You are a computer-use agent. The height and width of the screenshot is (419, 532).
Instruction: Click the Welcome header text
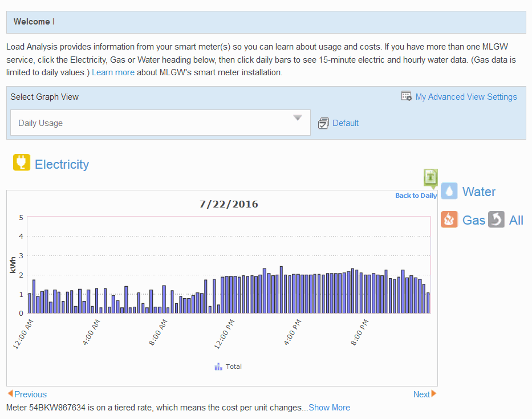coord(31,22)
